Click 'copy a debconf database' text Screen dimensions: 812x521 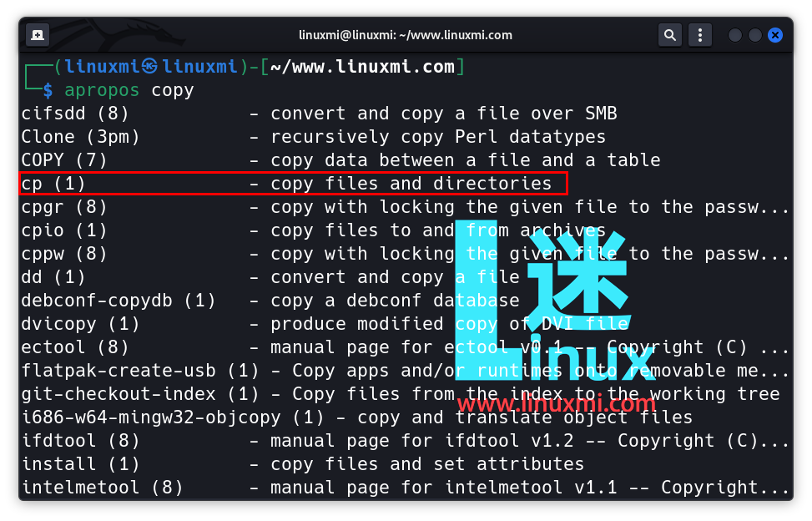pos(395,301)
